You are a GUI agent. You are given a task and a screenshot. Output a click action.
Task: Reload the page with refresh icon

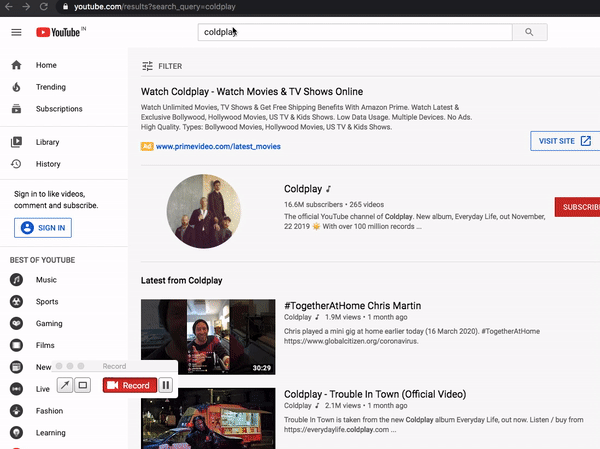pos(44,7)
